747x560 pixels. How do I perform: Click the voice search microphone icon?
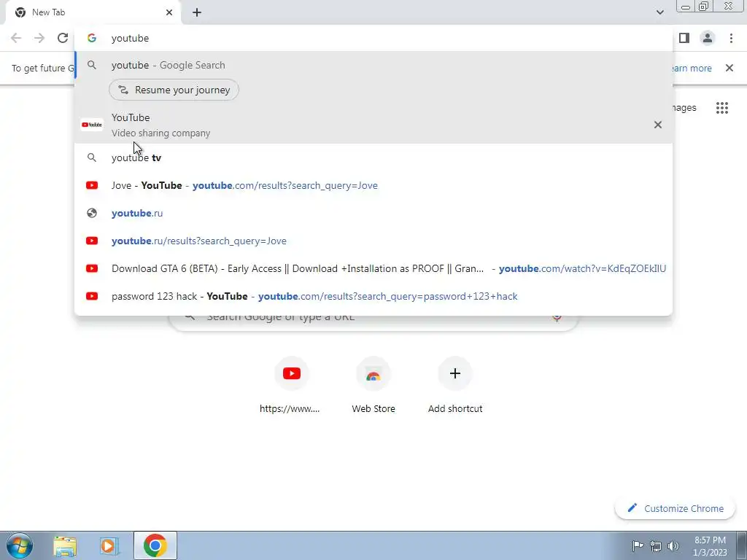[x=557, y=316]
